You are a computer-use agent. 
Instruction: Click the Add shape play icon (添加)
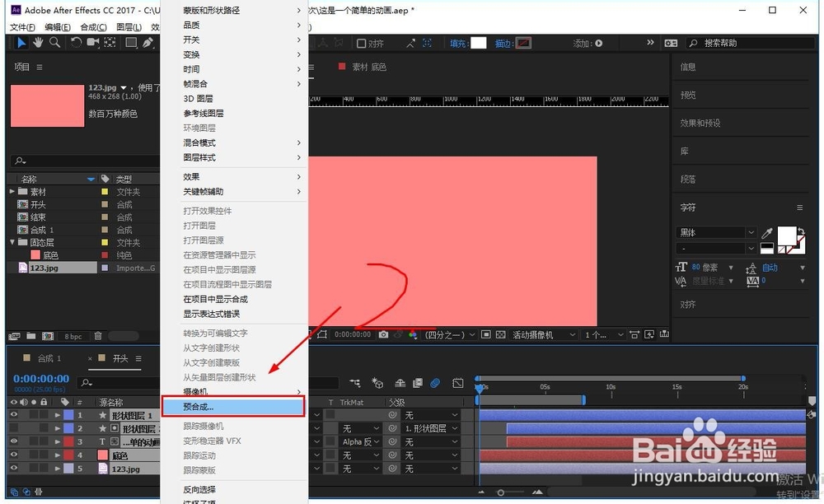[598, 44]
